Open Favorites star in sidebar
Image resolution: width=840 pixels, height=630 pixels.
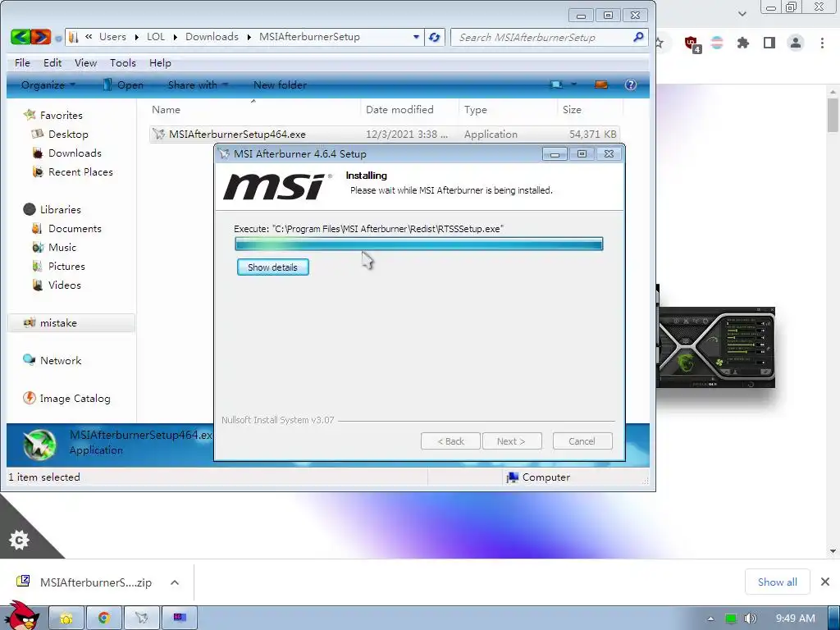pos(30,115)
